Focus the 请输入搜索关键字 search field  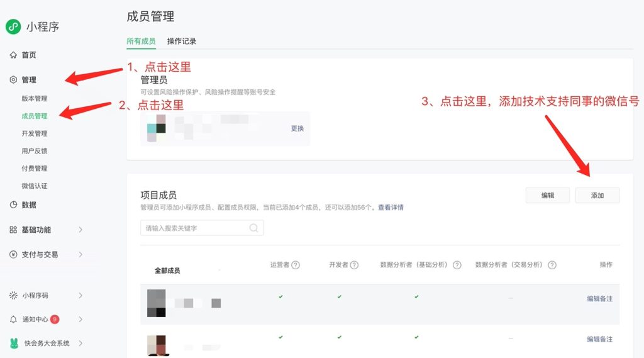pos(202,228)
